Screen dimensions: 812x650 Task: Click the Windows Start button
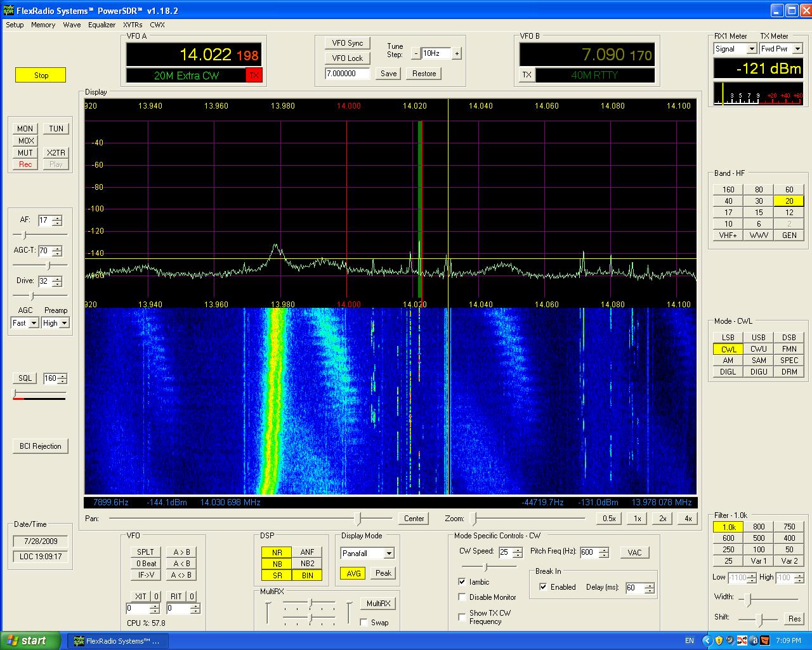pos(30,640)
